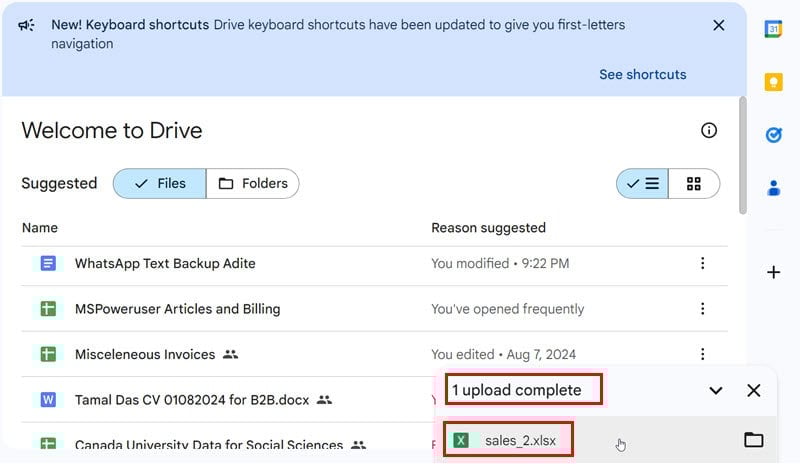Click the Name column header
The height and width of the screenshot is (464, 800).
(x=40, y=228)
